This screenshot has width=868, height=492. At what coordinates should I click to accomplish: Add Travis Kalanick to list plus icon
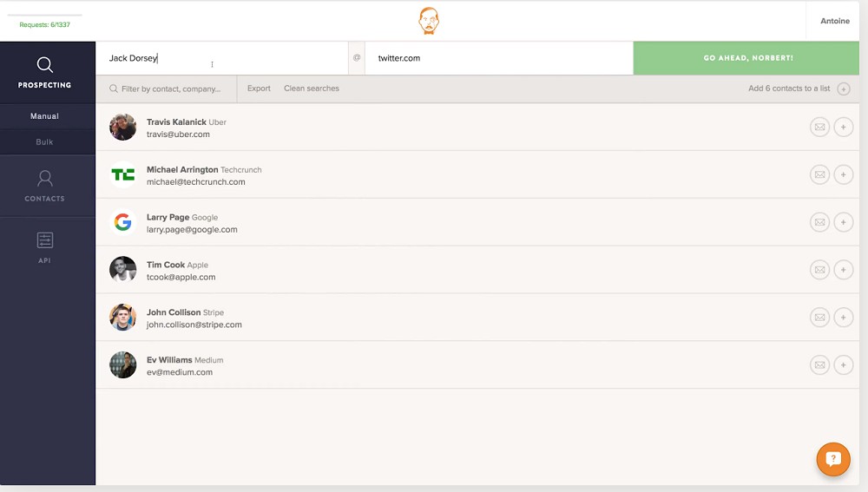click(x=843, y=128)
